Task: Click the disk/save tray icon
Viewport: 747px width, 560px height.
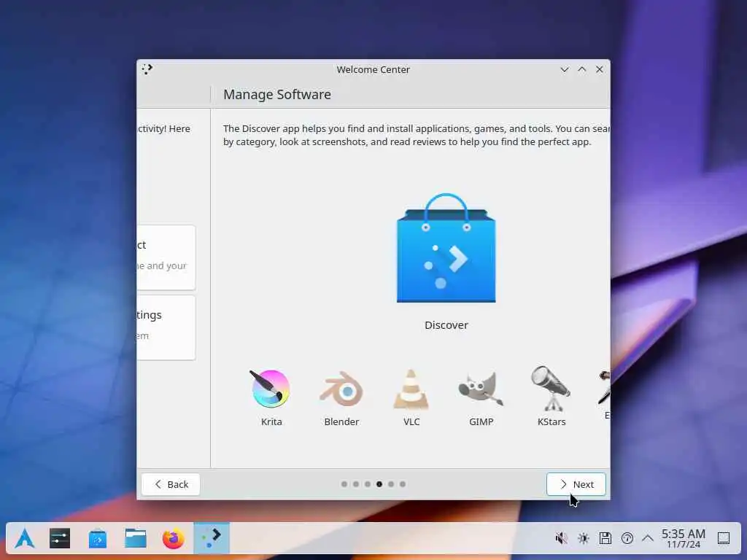Action: point(605,539)
